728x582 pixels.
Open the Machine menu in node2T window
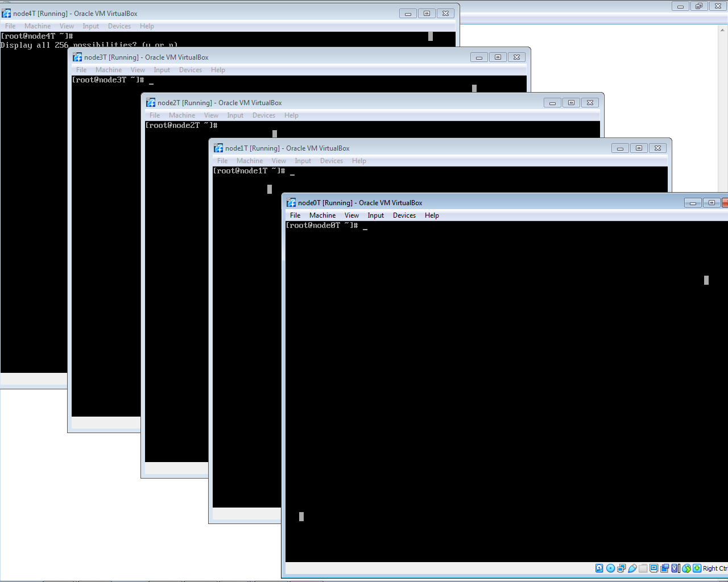(181, 115)
